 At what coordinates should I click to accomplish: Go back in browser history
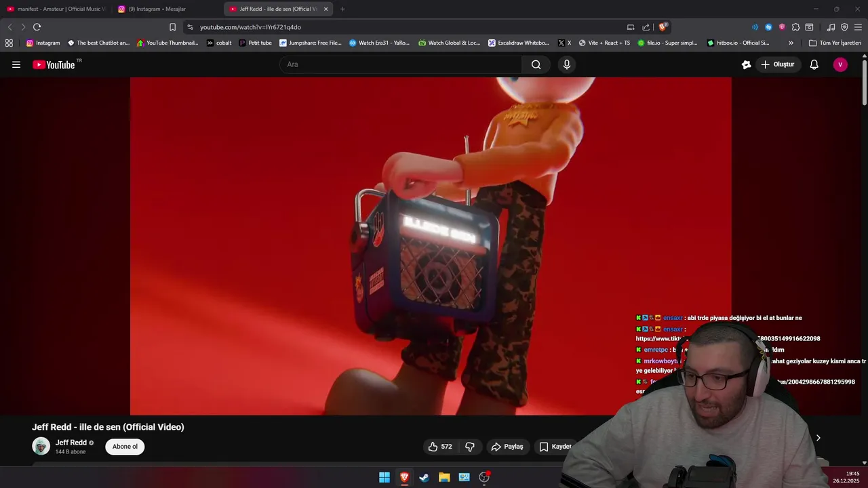pyautogui.click(x=9, y=27)
